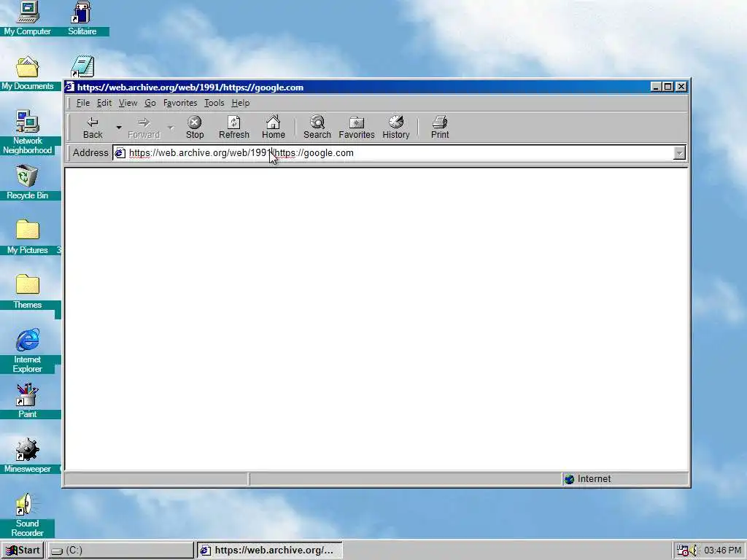The height and width of the screenshot is (560, 747).
Task: Open the File menu
Action: pos(83,103)
